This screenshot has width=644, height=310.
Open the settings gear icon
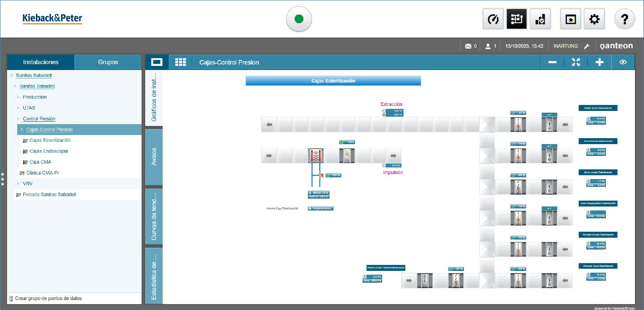click(x=594, y=19)
